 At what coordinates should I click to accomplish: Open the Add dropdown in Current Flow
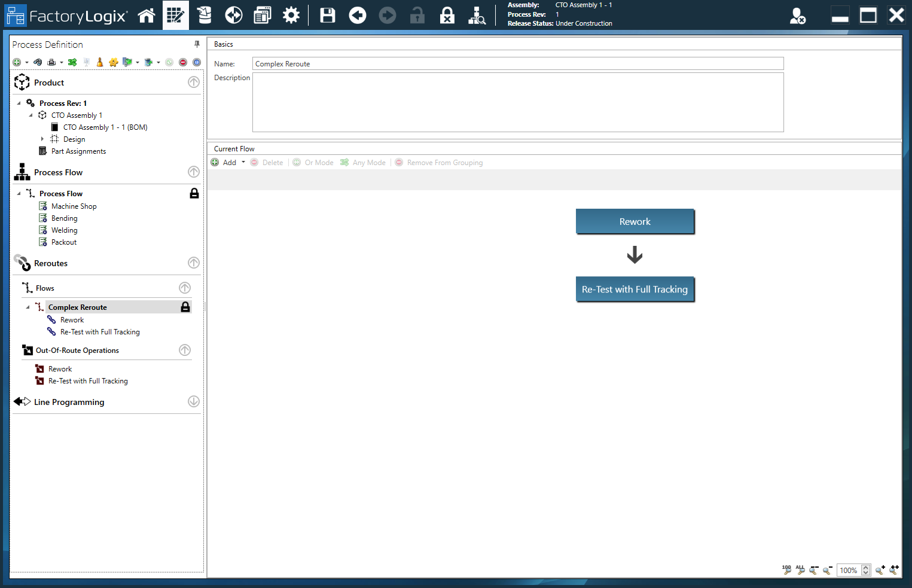243,162
